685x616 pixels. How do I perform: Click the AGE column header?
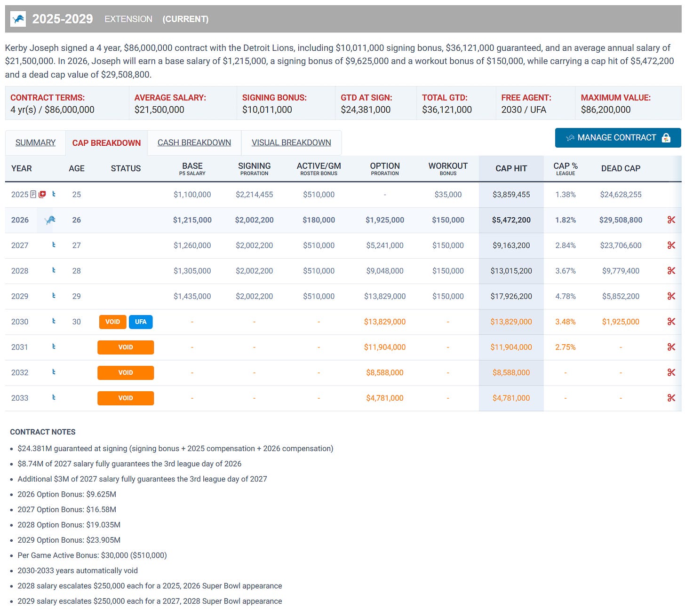pos(77,168)
